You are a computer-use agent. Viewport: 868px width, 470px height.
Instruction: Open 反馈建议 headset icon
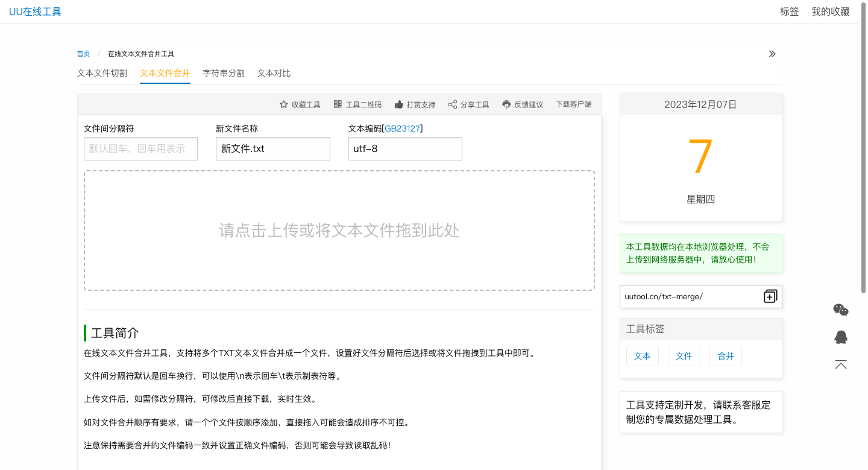click(x=506, y=104)
